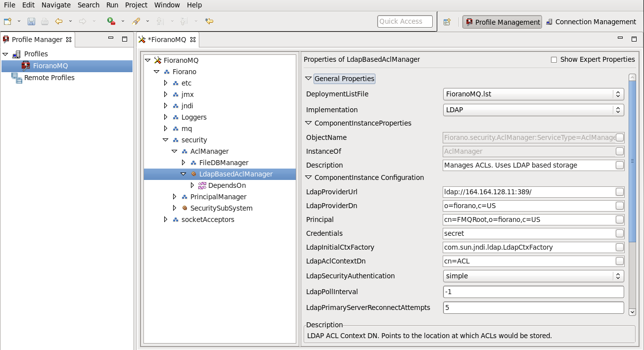This screenshot has width=644, height=350.
Task: Click the Remote Profiles server icon
Action: point(16,78)
